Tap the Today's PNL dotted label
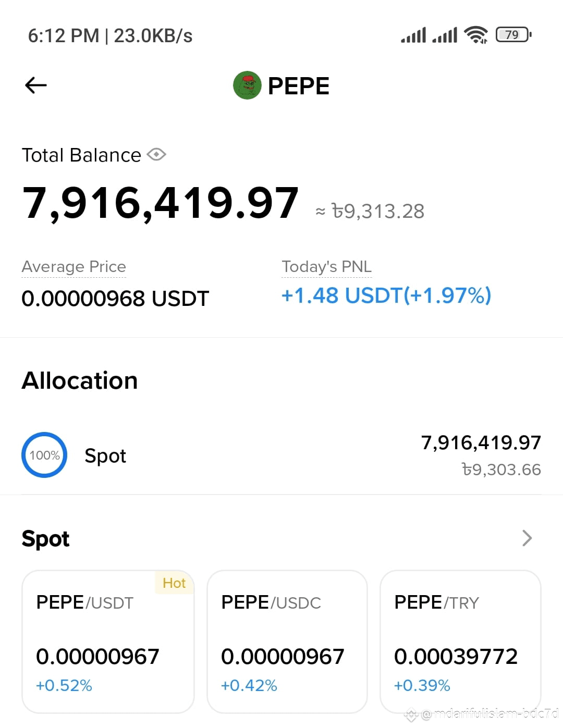This screenshot has width=563, height=728. (x=327, y=267)
